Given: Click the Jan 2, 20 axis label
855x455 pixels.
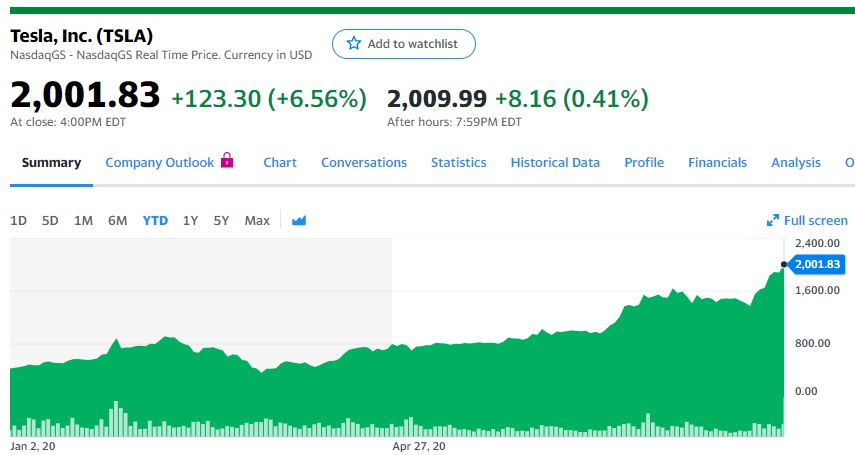Looking at the screenshot, I should click(33, 446).
